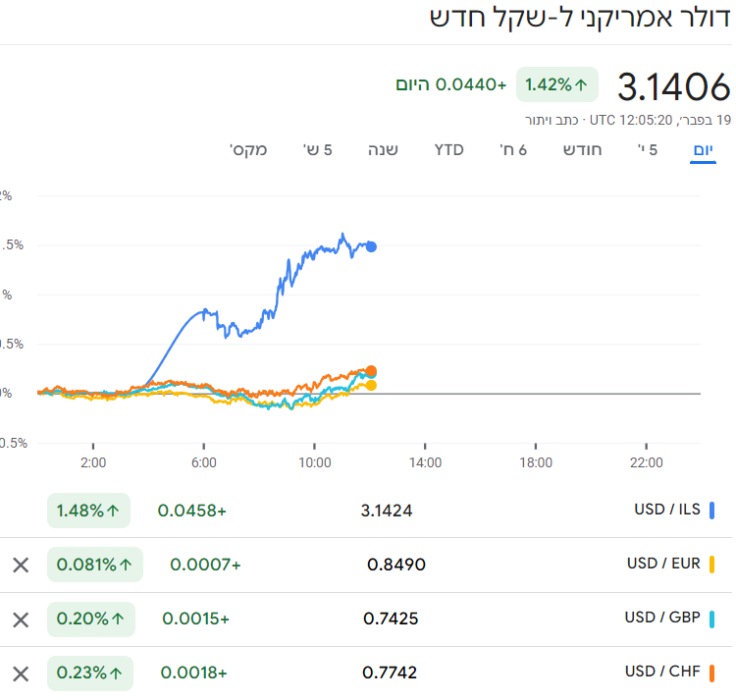Select the 5-day (5 י') range tab
Screen dimensions: 736x700
tap(648, 150)
